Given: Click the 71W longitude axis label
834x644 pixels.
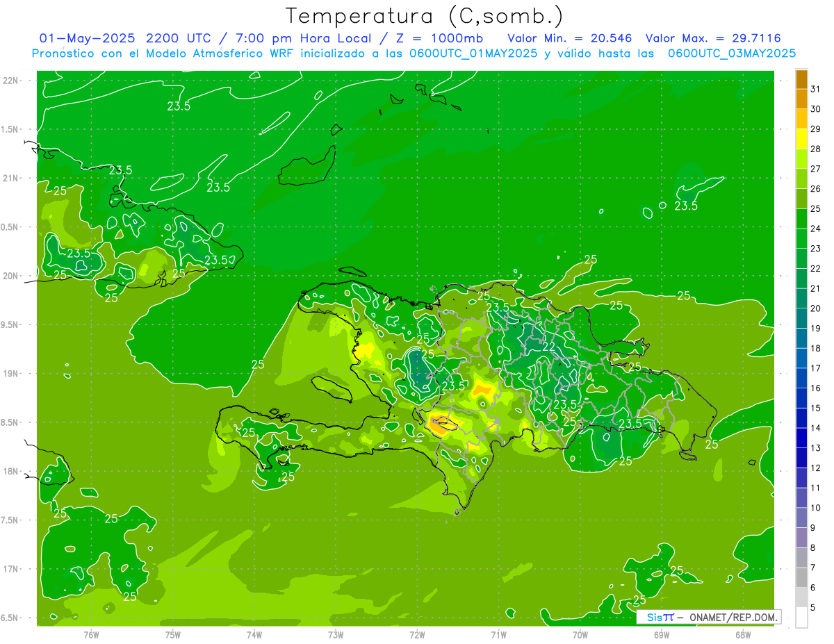Looking at the screenshot, I should (x=498, y=634).
